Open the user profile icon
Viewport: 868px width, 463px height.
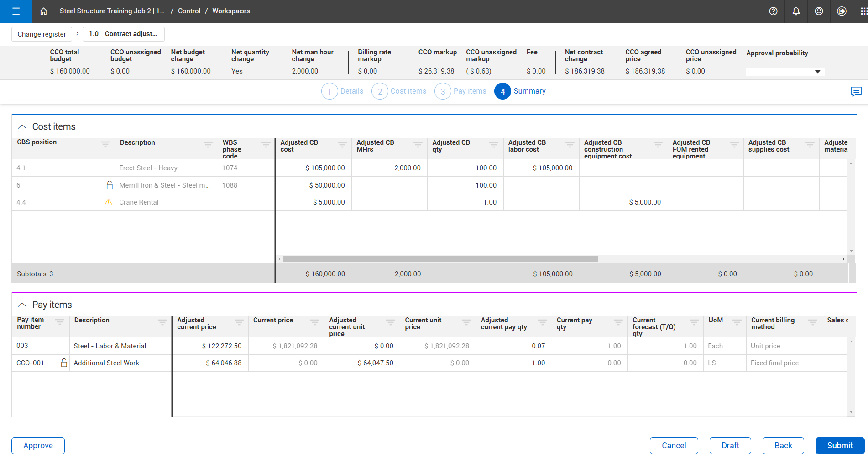pos(819,11)
